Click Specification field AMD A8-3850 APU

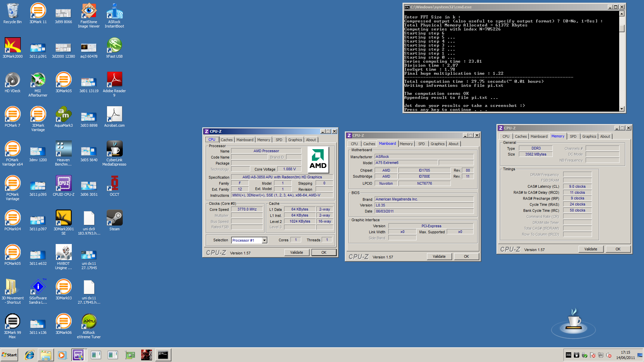[282, 177]
